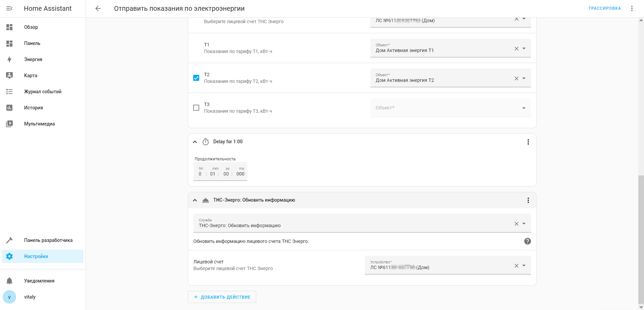This screenshot has height=310, width=644.
Task: Clear the top ЛС №611 (Дом) device
Action: pyautogui.click(x=517, y=19)
